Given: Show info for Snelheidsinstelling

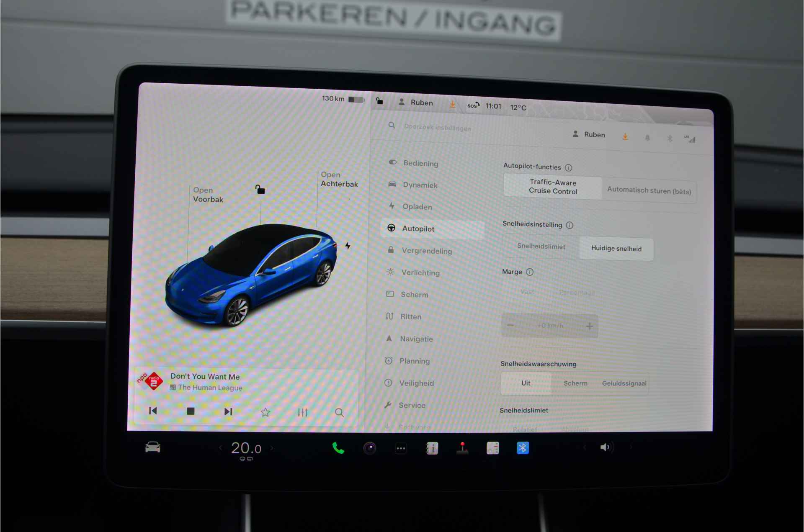Looking at the screenshot, I should tap(569, 225).
